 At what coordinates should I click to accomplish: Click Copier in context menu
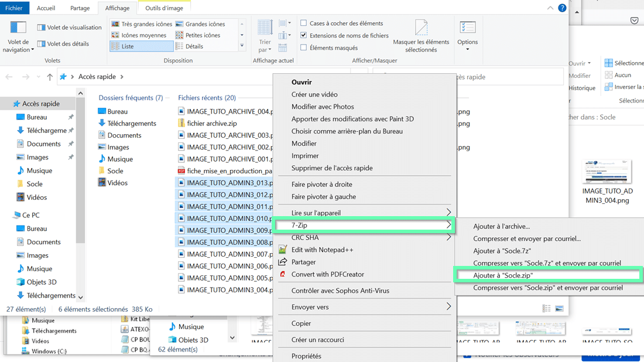301,323
